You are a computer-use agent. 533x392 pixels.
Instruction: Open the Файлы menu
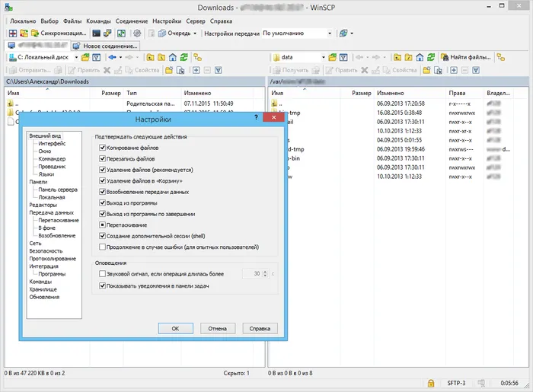tap(72, 21)
